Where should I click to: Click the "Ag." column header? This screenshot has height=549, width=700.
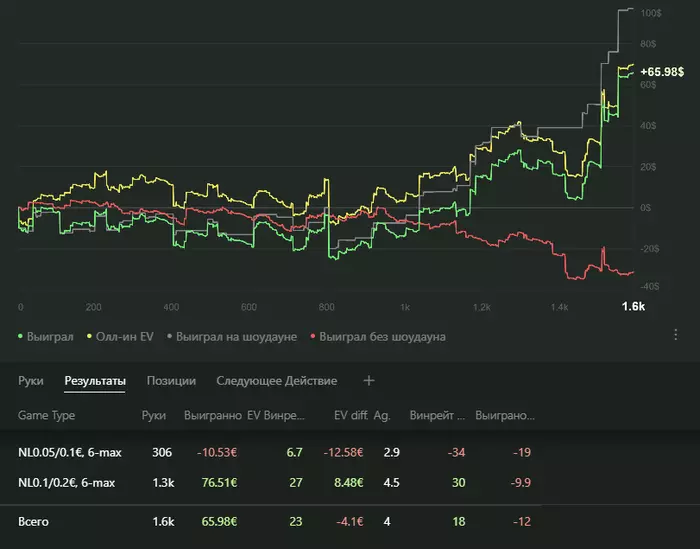[382, 415]
